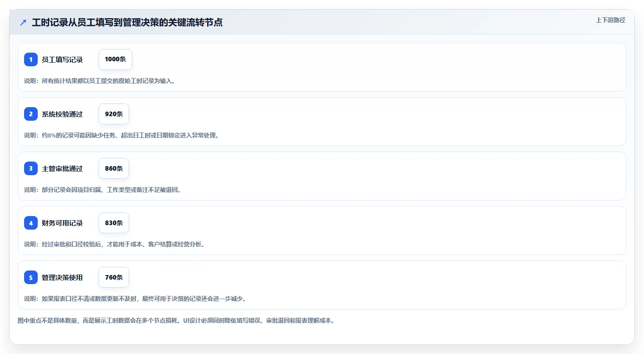Click step number 5 badge
644x354 pixels.
coord(31,277)
